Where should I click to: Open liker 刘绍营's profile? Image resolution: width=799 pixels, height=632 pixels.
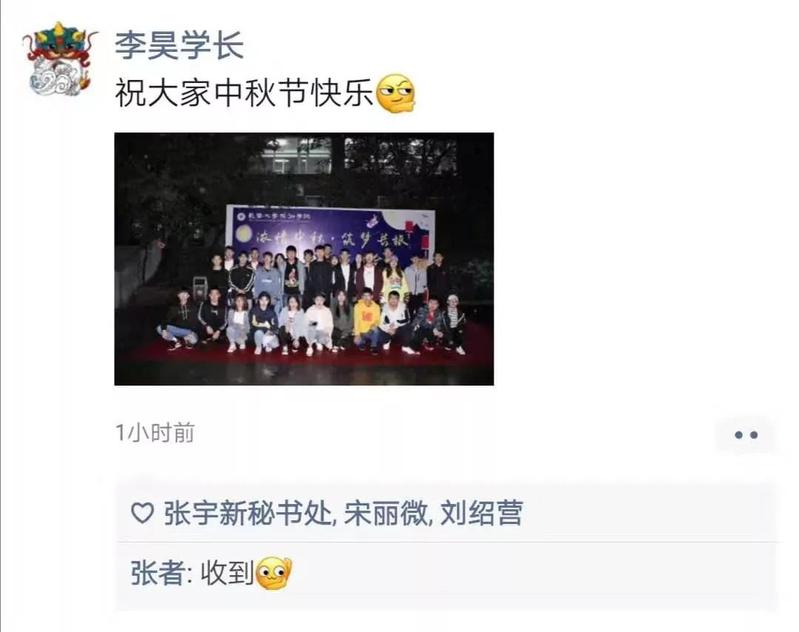pyautogui.click(x=482, y=513)
